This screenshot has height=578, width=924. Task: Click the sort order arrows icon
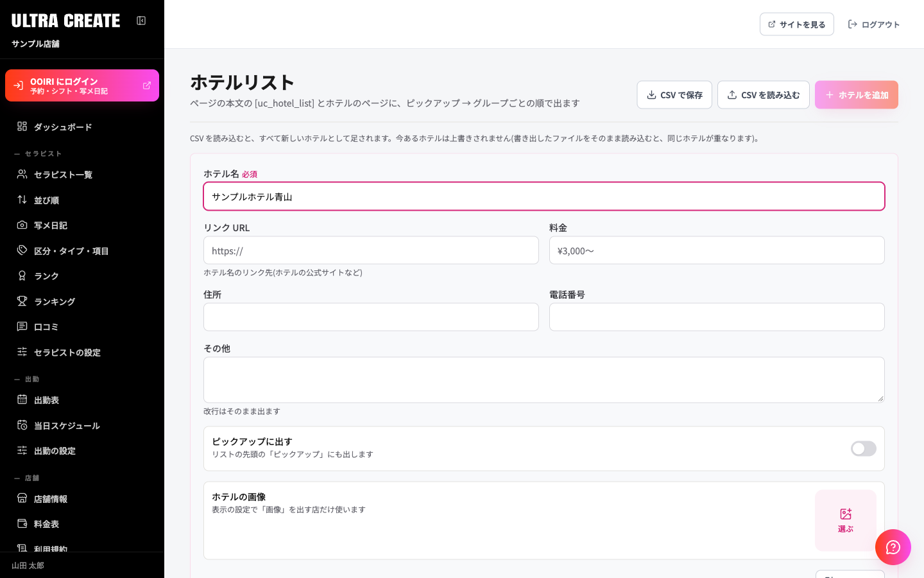22,200
